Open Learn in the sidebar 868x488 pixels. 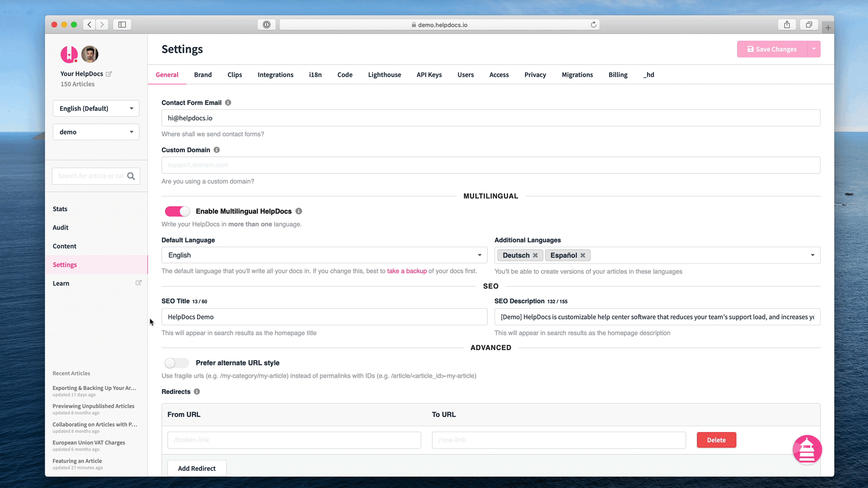[x=61, y=283]
